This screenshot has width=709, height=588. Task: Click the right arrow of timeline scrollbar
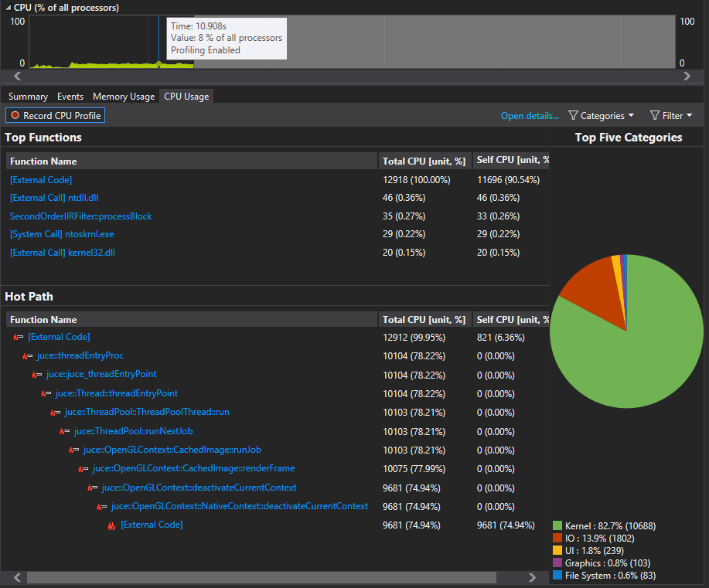(687, 76)
